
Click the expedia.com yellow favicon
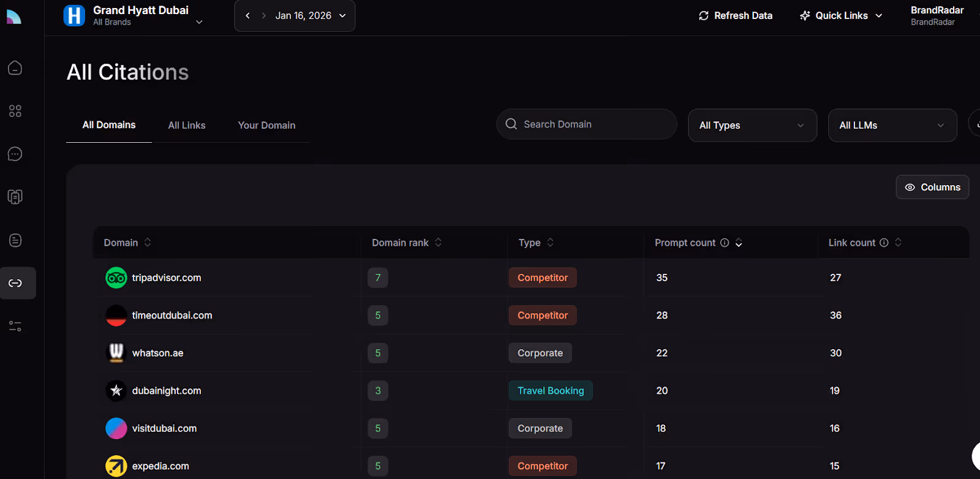point(116,466)
